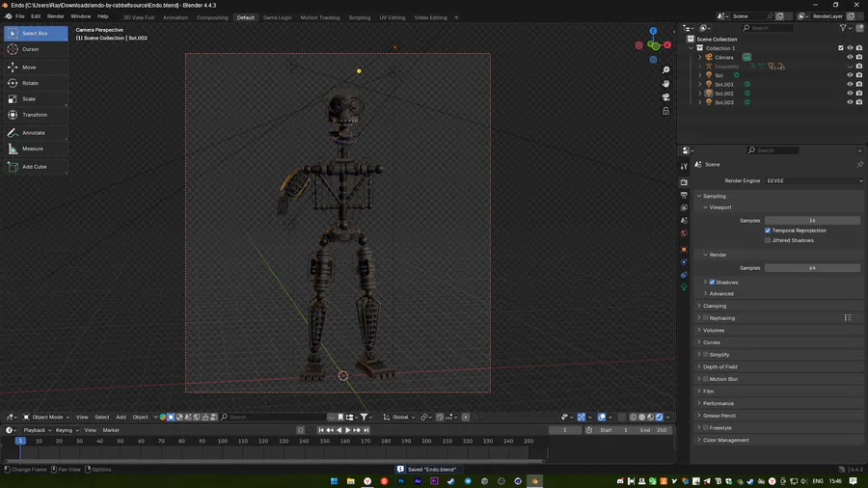
Task: Enable the Raytracing checkbox
Action: tap(706, 318)
